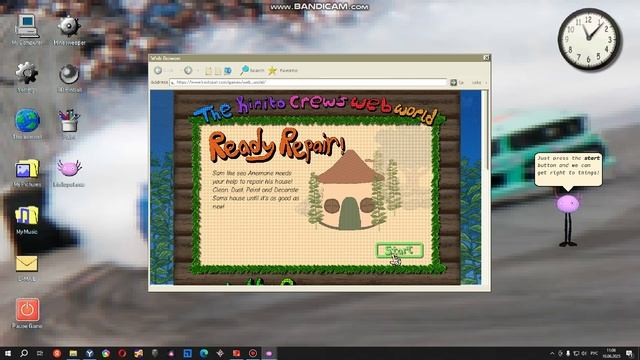The image size is (640, 360).
Task: Click the browser Back arrow button
Action: pos(158,71)
